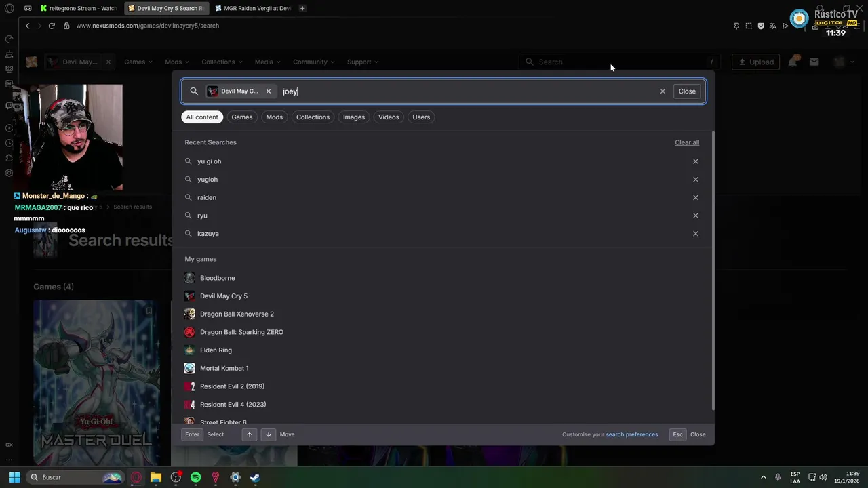Select the All content filter
The width and height of the screenshot is (868, 488).
tap(202, 117)
